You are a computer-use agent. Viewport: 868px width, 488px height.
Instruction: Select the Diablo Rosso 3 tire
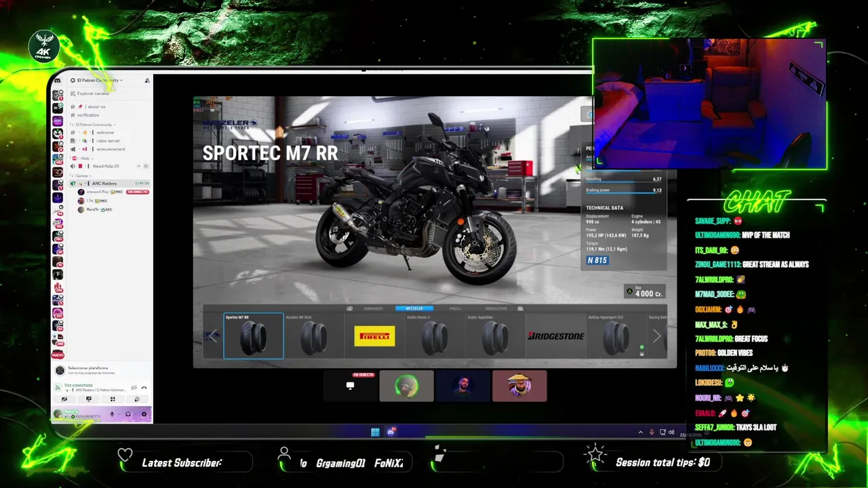[x=435, y=335]
